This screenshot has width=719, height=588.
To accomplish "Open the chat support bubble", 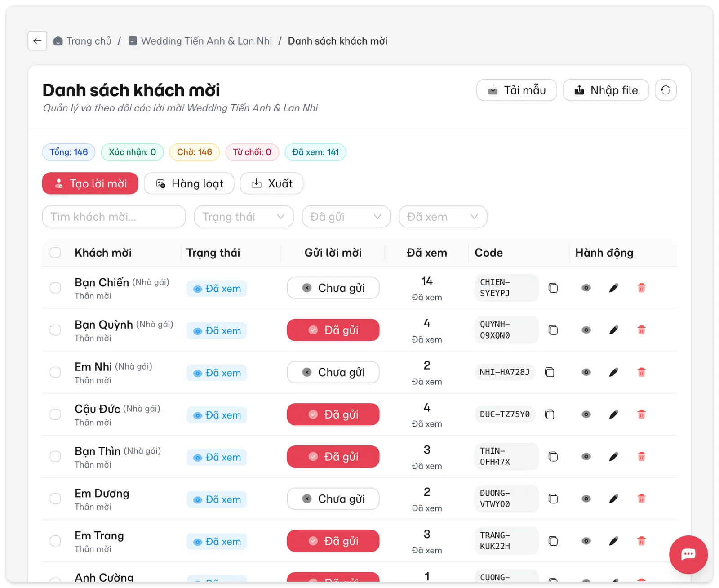I will (x=688, y=554).
